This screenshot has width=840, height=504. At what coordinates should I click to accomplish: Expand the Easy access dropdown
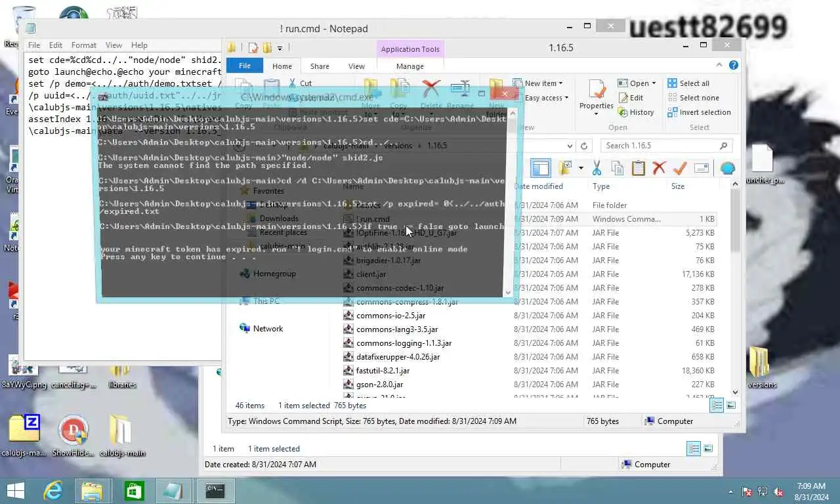pos(541,98)
